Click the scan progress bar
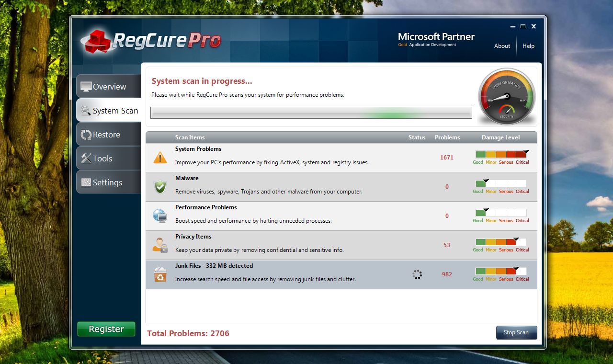613x364 pixels. pyautogui.click(x=310, y=113)
